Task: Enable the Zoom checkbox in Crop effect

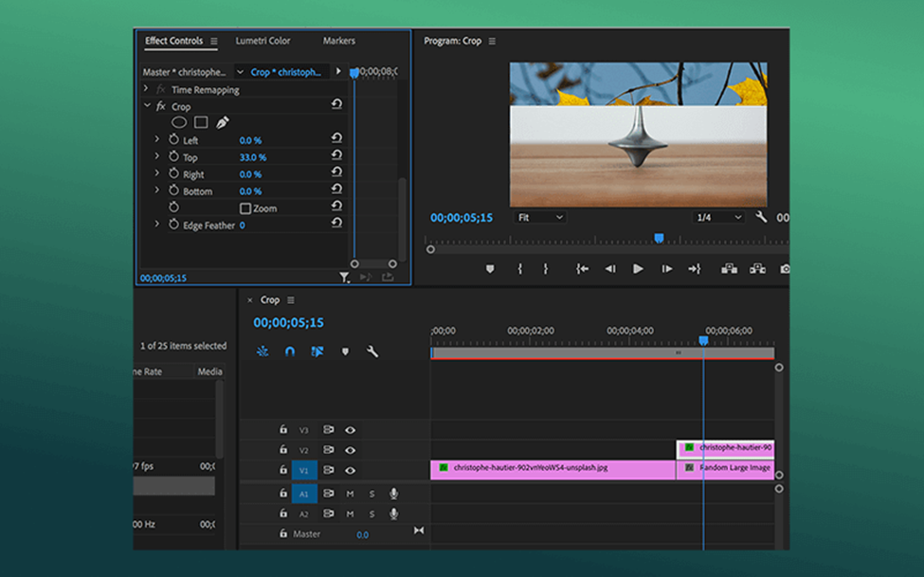Action: pos(245,208)
